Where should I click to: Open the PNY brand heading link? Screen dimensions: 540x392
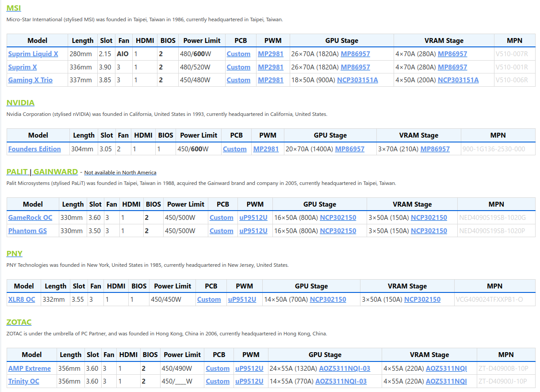coord(15,254)
